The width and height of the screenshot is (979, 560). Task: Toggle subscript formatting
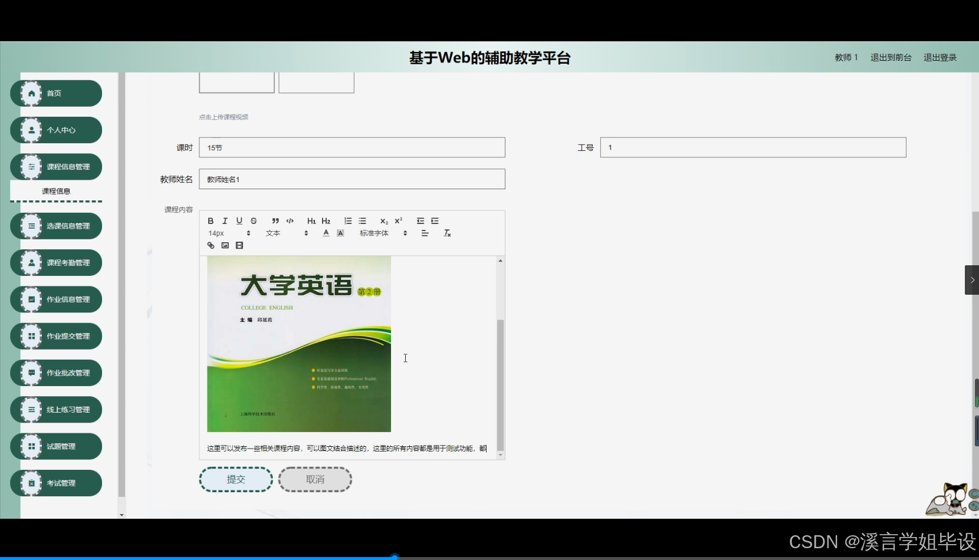coord(384,221)
